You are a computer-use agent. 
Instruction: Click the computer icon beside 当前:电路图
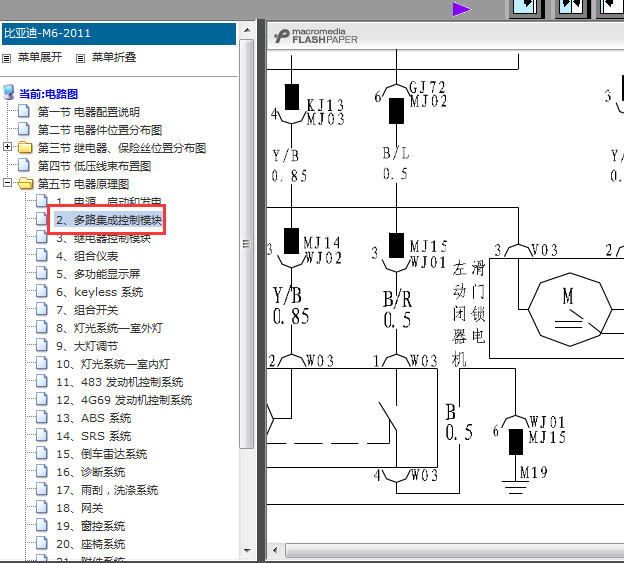pyautogui.click(x=8, y=92)
